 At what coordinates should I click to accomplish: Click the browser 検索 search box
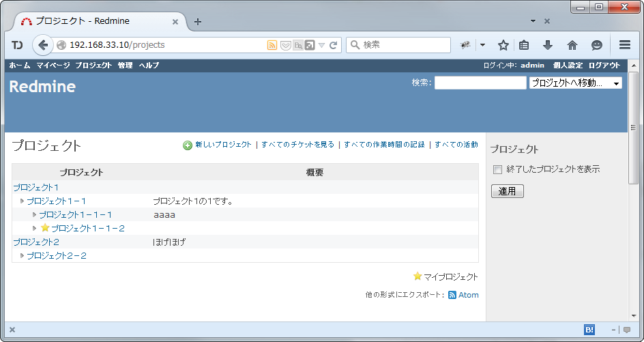[x=398, y=45]
